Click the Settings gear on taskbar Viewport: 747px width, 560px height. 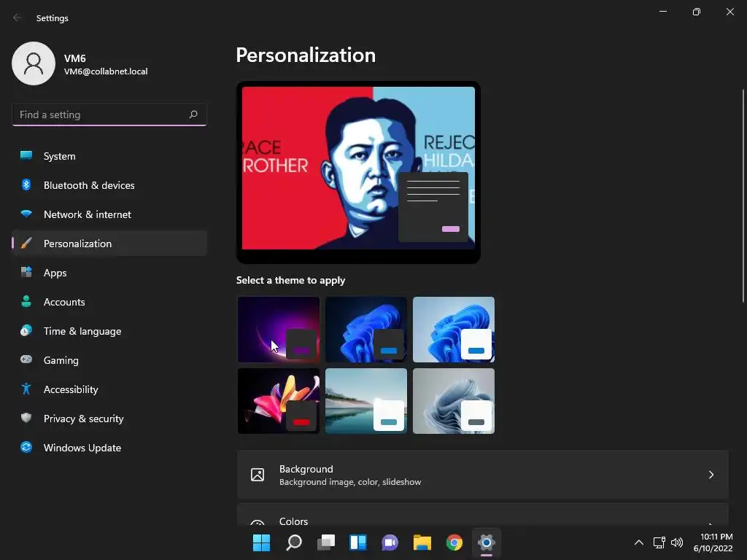(x=487, y=542)
